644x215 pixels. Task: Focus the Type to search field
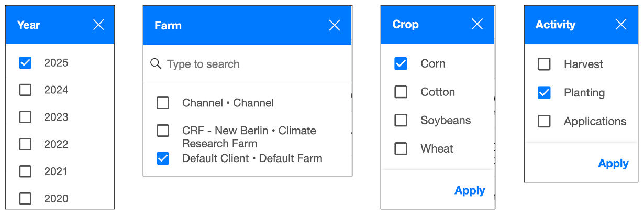click(247, 64)
